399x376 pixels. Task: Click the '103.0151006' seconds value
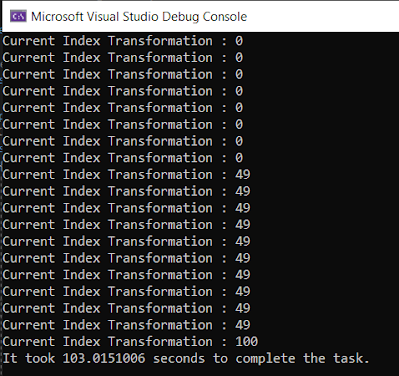tap(104, 358)
